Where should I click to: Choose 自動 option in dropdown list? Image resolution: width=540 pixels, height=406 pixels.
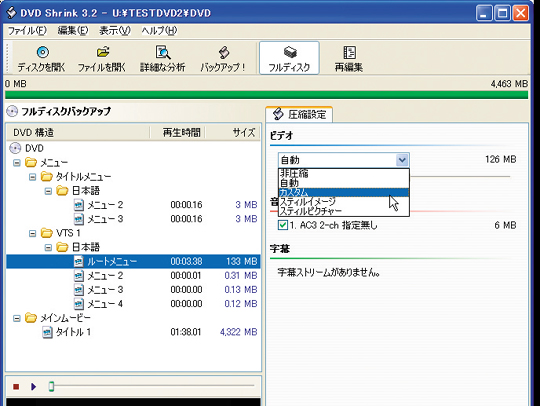[344, 183]
